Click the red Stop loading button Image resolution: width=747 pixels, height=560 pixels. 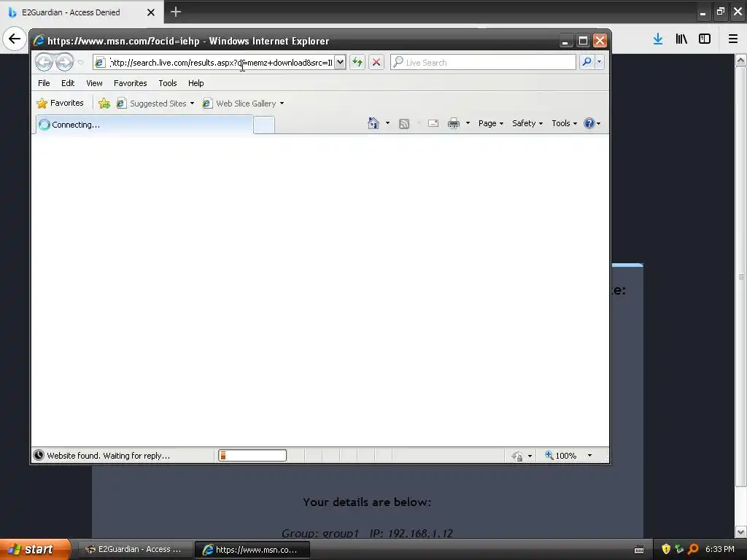[x=376, y=63]
